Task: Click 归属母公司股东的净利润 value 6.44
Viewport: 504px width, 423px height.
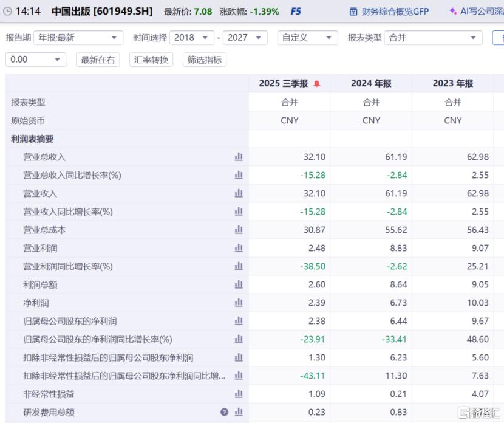Action: 398,321
